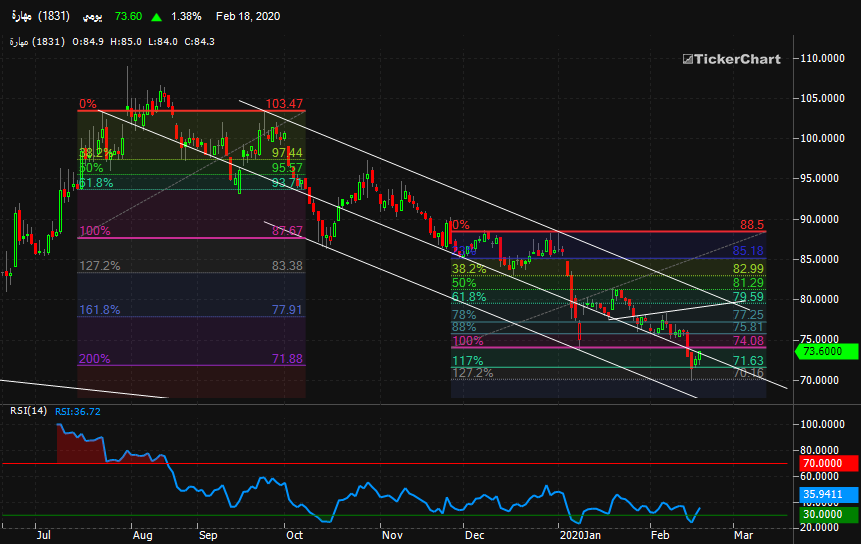This screenshot has width=861, height=544.
Task: Click the red 70.0000 RSI overbought tag
Action: [x=829, y=464]
